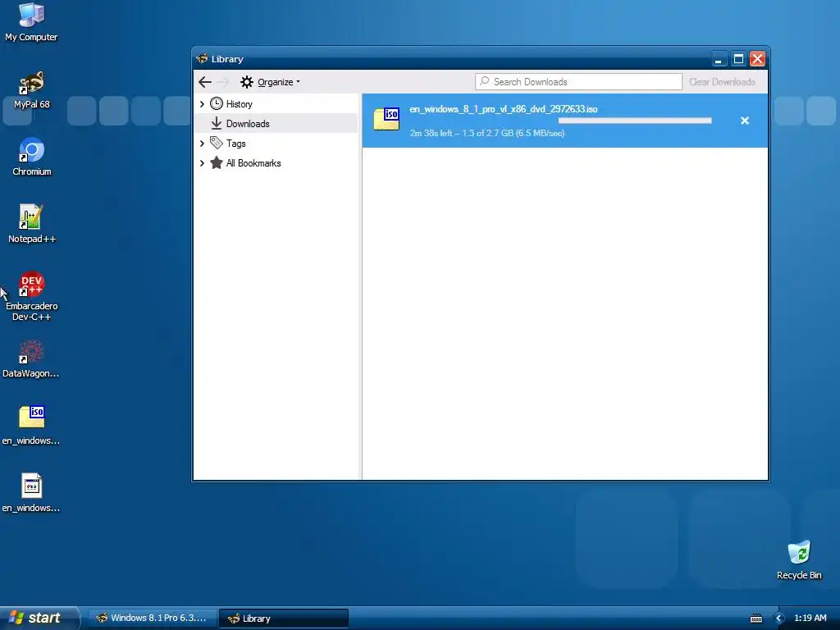Click the Tags label icon
The width and height of the screenshot is (840, 630).
[217, 143]
